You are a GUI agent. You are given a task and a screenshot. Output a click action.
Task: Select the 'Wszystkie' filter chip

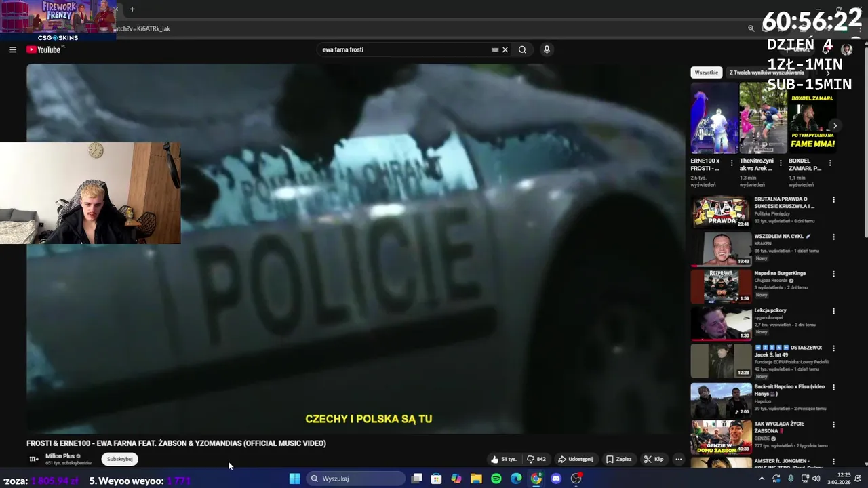[x=706, y=73]
